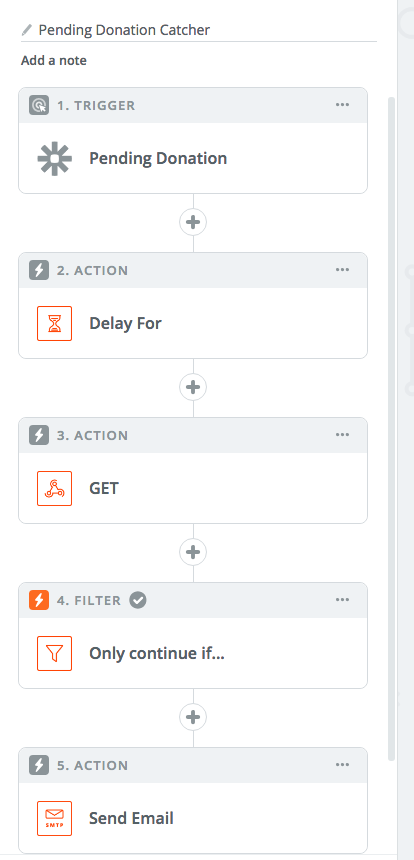Click the trigger cursor icon beside 1. TRIGGER
This screenshot has height=860, width=414.
(x=39, y=105)
